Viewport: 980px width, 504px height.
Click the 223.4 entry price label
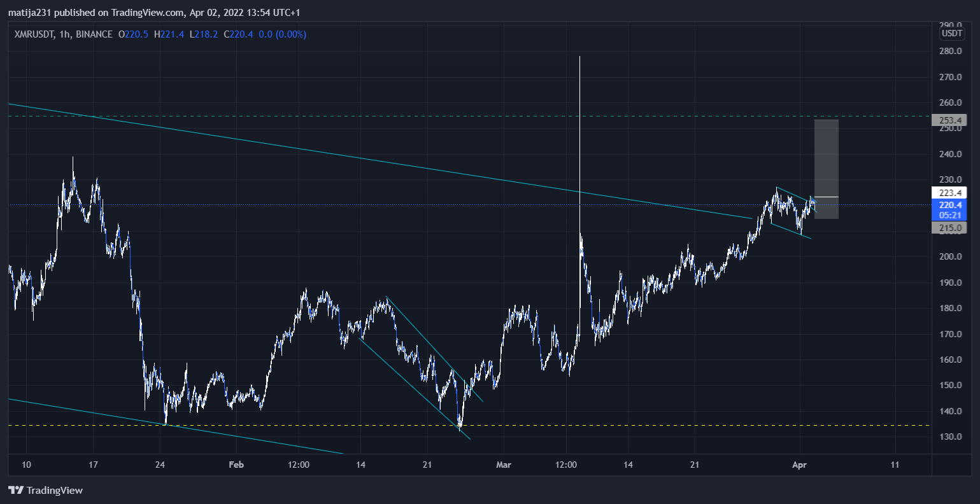point(949,193)
